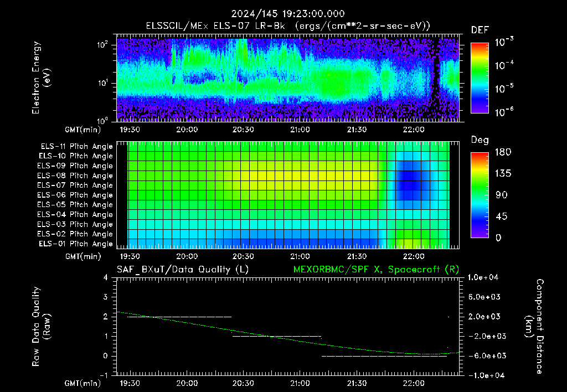Select the ELS-01 Pitch Angle row label
The width and height of the screenshot is (567, 392).
(x=75, y=244)
